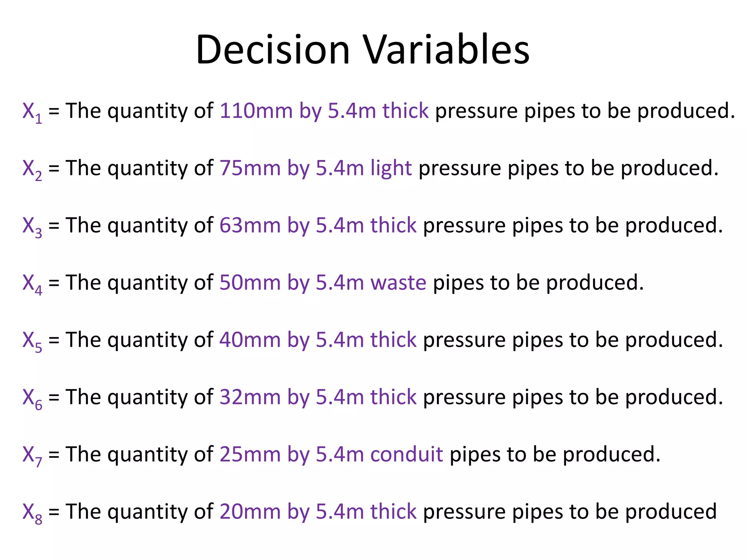This screenshot has height=560, width=747.
Task: Click the "Decision Variables" slide title
Action: 363,50
